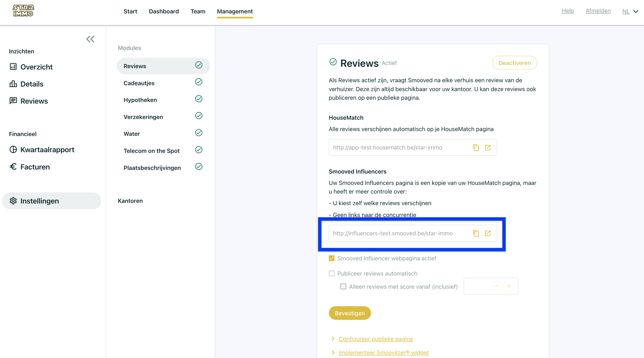This screenshot has height=358, width=644.
Task: Expand Configureer publieke pagina chevron
Action: (x=333, y=339)
